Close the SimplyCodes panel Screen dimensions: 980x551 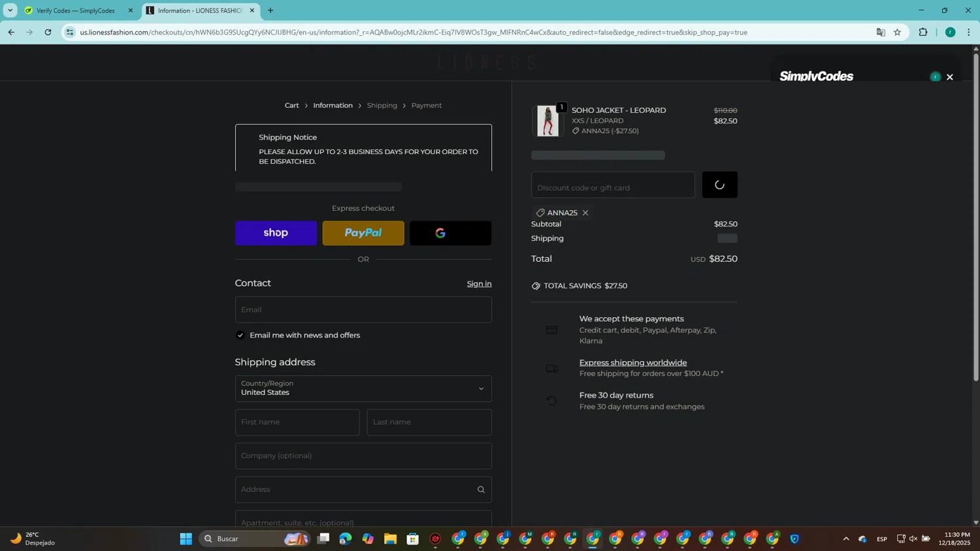[x=950, y=77]
